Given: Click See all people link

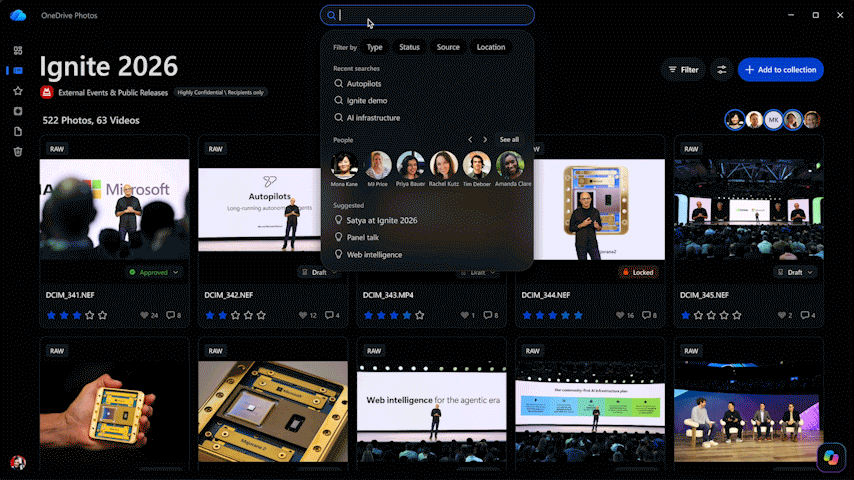Looking at the screenshot, I should pos(509,139).
